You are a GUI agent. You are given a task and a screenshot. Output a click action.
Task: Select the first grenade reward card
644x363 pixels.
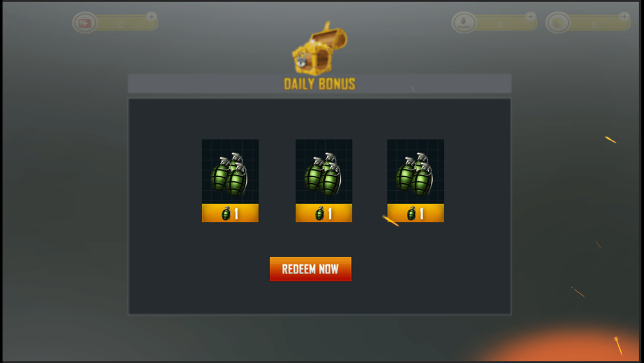coord(230,181)
